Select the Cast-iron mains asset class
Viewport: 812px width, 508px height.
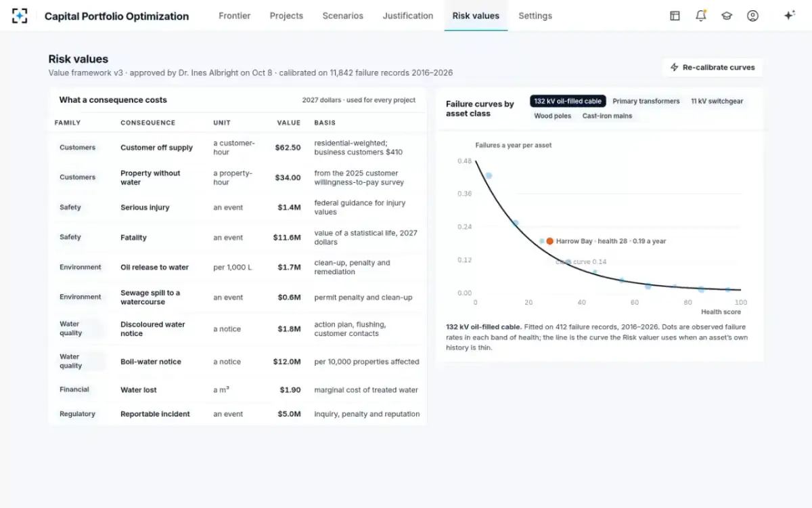(608, 116)
